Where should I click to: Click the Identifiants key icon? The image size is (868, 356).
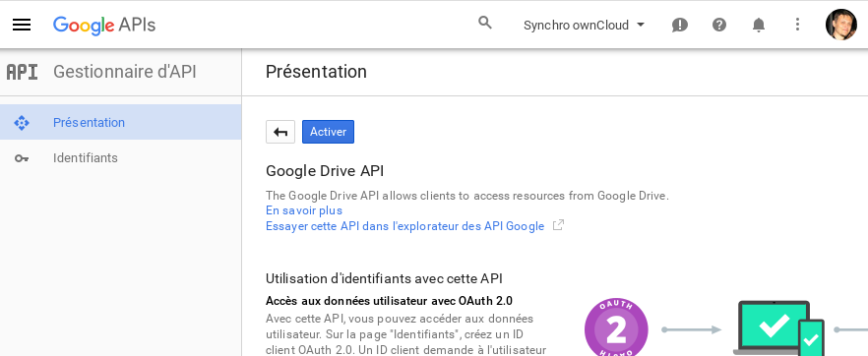22,158
